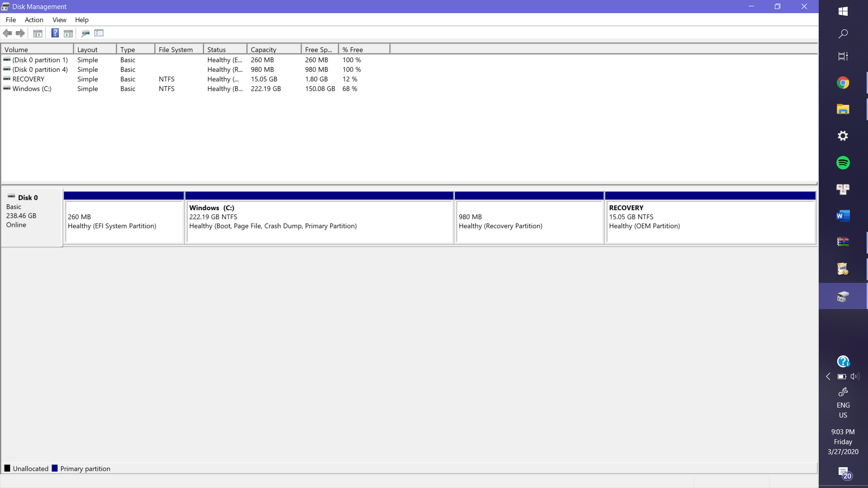868x488 pixels.
Task: Click the 150.08 GB free space cell
Action: [320, 89]
